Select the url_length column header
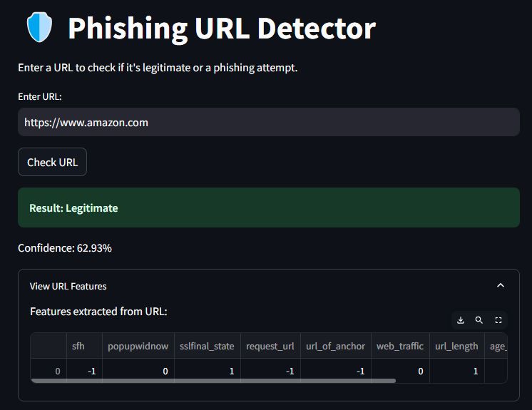This screenshot has height=410, width=532. (x=456, y=346)
